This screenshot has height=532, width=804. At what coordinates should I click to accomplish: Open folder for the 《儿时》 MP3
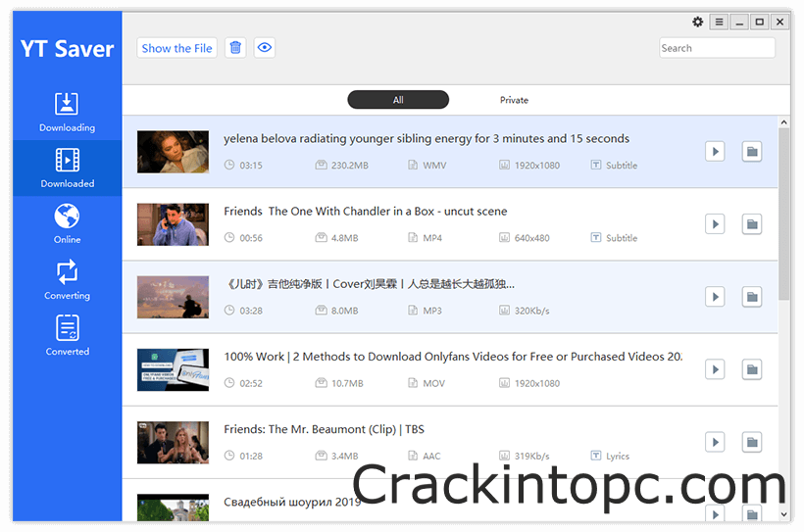(752, 297)
